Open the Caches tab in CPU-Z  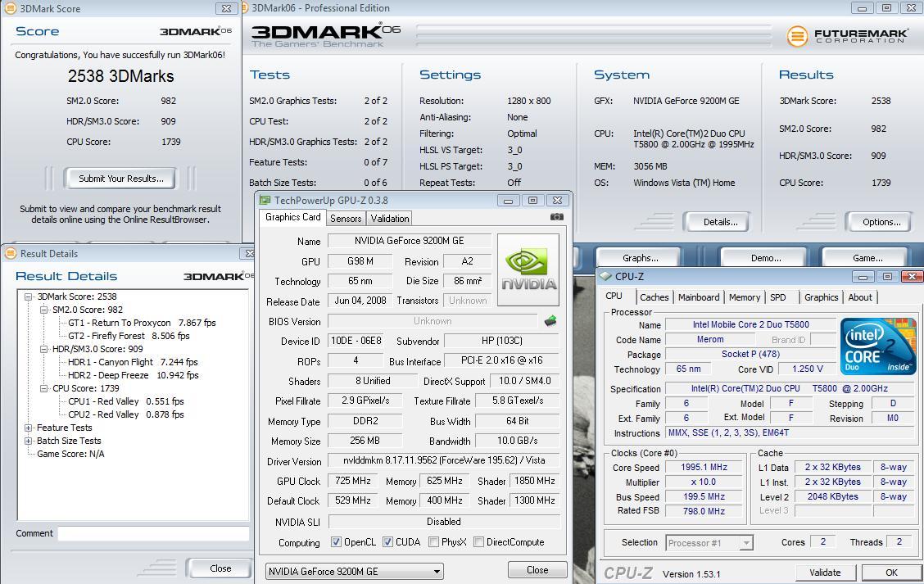[654, 297]
